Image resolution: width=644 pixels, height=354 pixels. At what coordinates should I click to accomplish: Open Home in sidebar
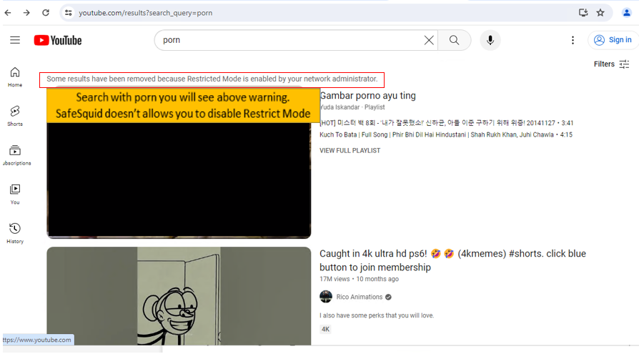15,77
